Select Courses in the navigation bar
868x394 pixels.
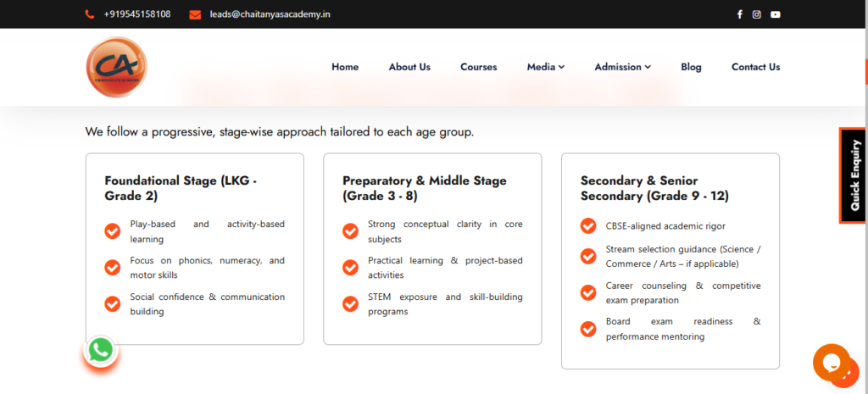478,67
